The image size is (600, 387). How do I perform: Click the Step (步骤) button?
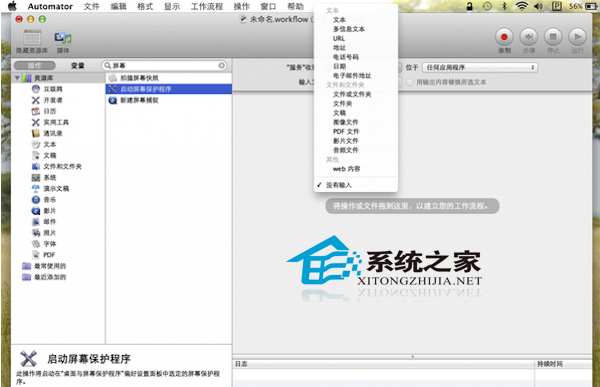pos(528,37)
